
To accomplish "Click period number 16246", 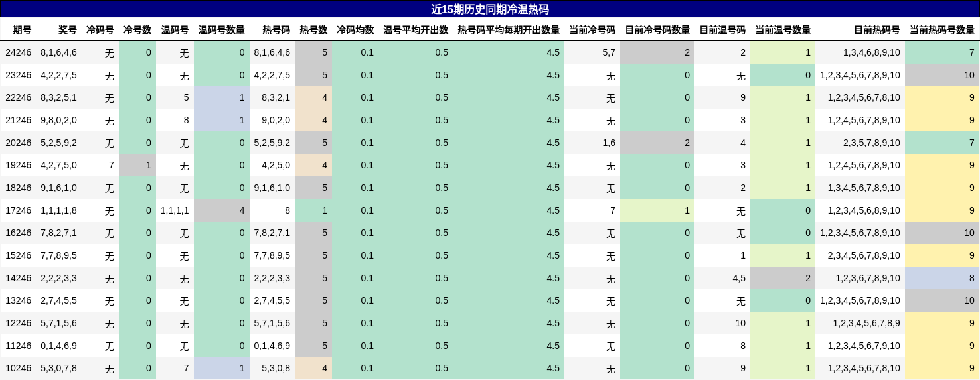I will 18,233.
